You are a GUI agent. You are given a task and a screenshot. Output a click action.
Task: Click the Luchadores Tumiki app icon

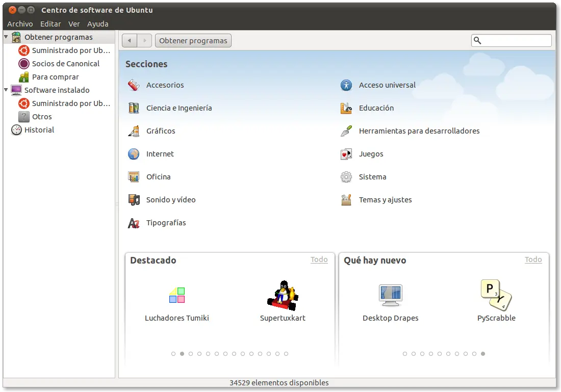[177, 295]
